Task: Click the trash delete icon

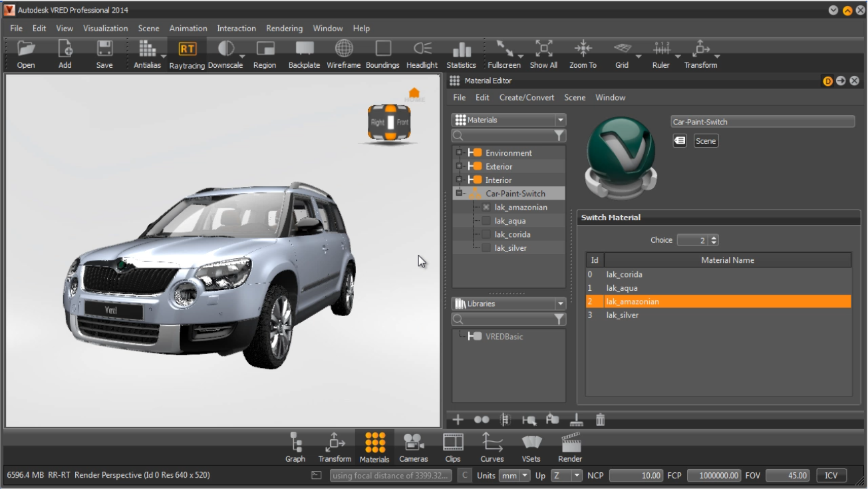Action: tap(600, 420)
